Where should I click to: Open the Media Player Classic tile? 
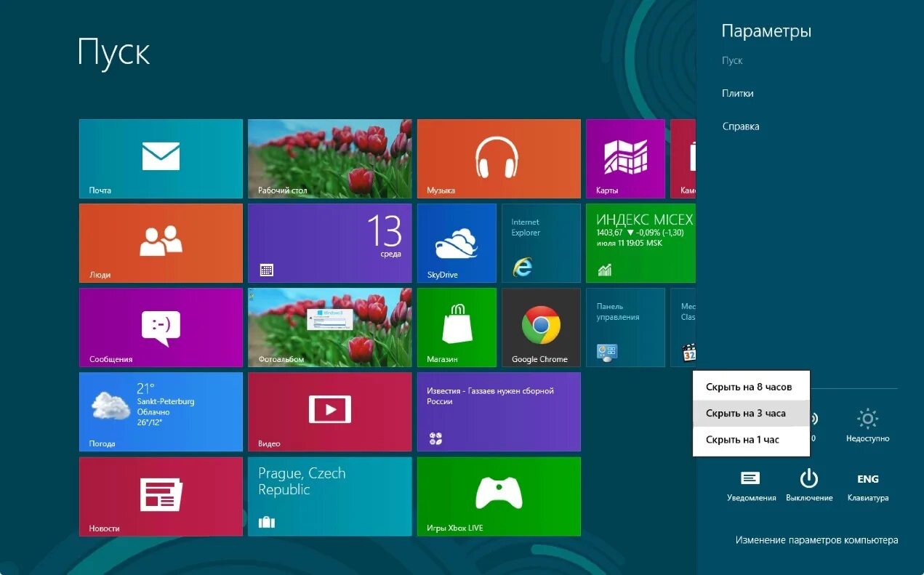(683, 327)
